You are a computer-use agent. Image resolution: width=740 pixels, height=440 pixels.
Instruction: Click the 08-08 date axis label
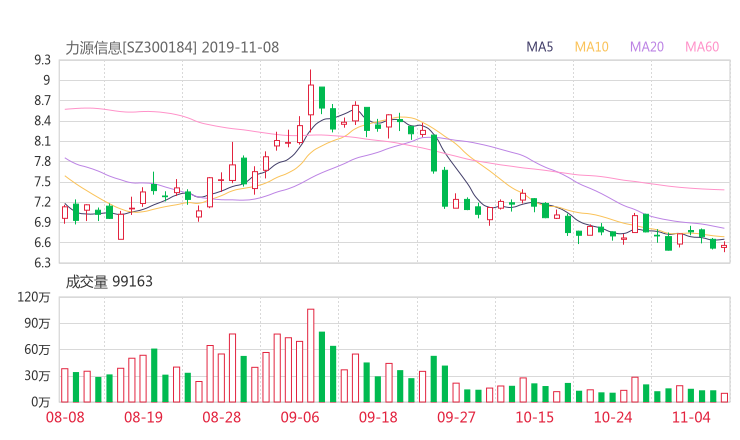tap(65, 417)
